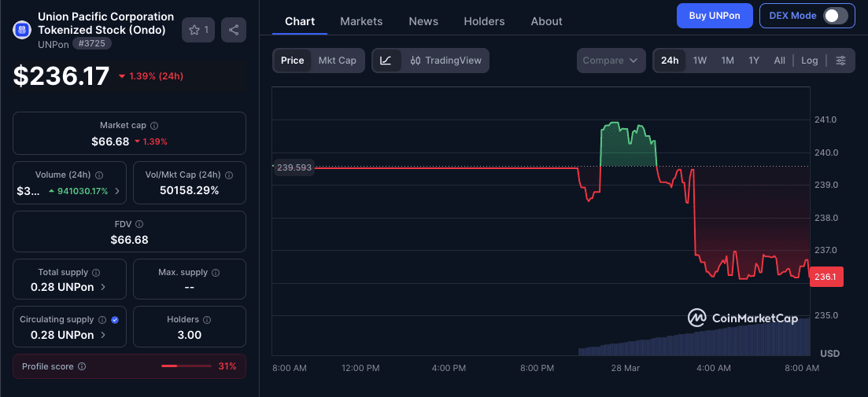The image size is (868, 397).
Task: Open chart settings sliders icon
Action: pyautogui.click(x=840, y=61)
